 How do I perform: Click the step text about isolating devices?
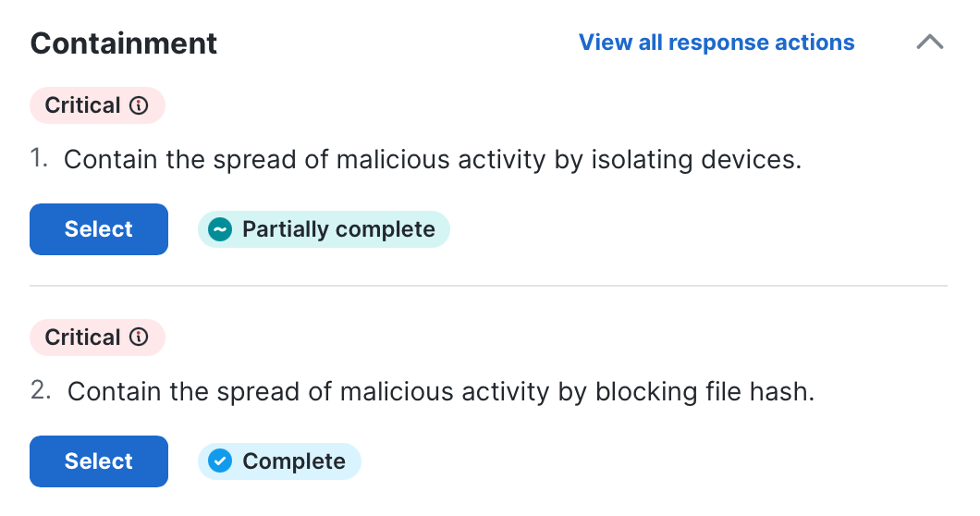pos(433,159)
